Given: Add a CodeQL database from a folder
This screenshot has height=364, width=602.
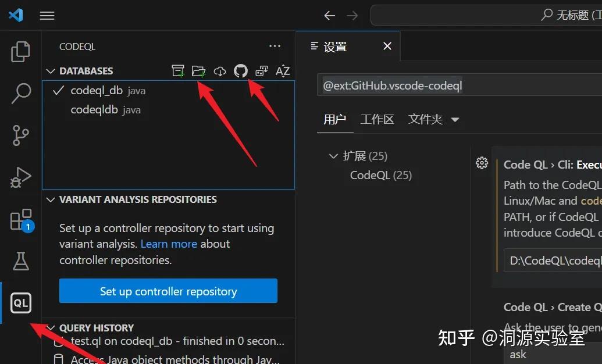Looking at the screenshot, I should [198, 70].
